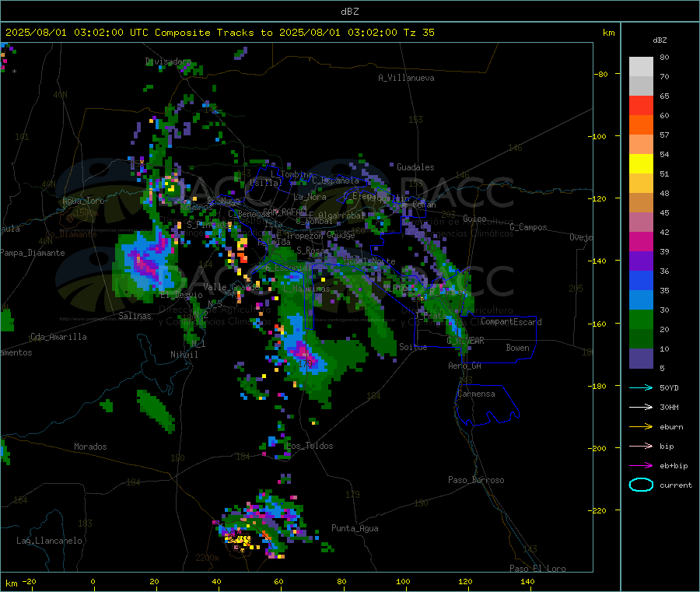Select the green 20-30 dBZ swatch
The width and height of the screenshot is (700, 592).
pos(641,319)
